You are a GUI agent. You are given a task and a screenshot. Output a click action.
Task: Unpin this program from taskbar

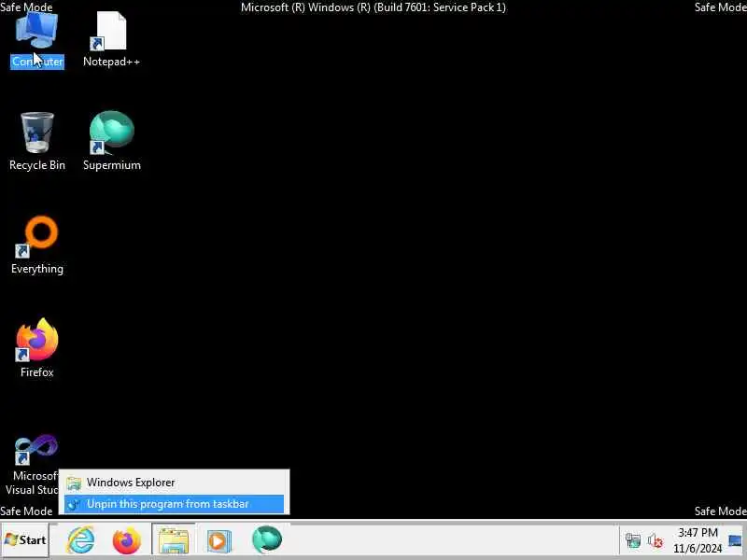click(174, 504)
